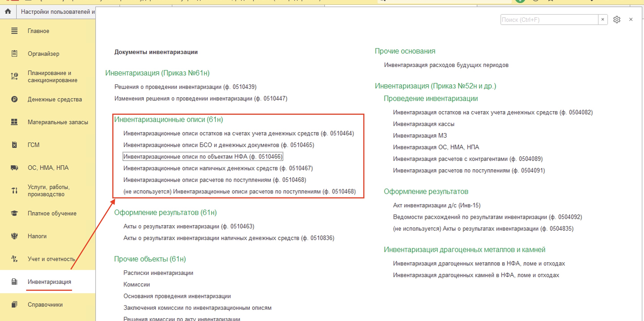Open Учет и отчетность section

pos(51,259)
